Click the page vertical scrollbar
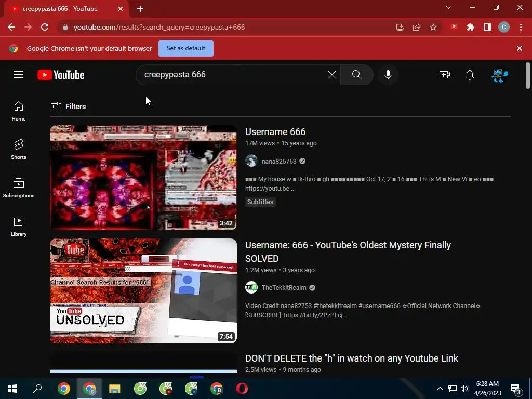This screenshot has height=399, width=532. 528,76
